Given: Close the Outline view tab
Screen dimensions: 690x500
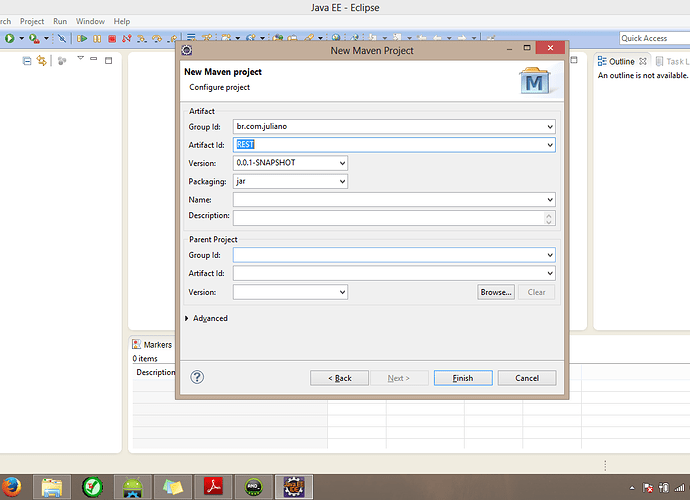Looking at the screenshot, I should point(643,61).
